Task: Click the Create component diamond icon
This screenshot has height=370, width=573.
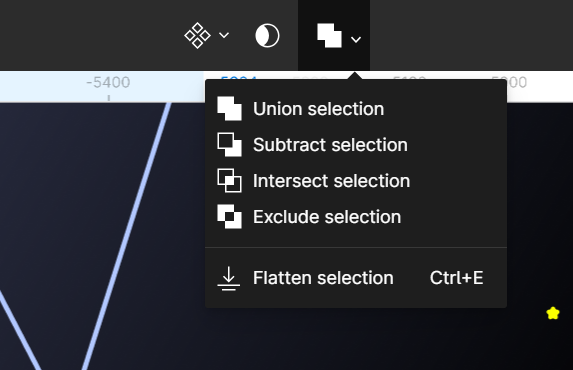Action: (197, 35)
